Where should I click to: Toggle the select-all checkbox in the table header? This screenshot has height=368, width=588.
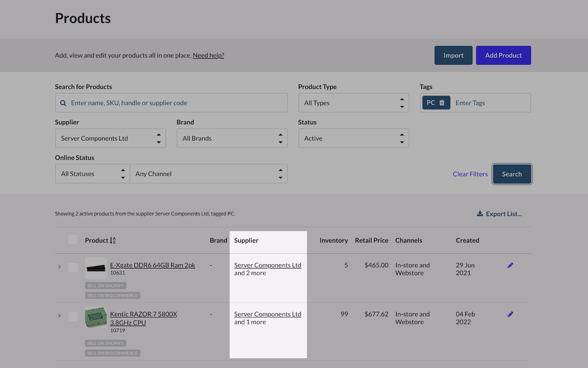coord(73,239)
